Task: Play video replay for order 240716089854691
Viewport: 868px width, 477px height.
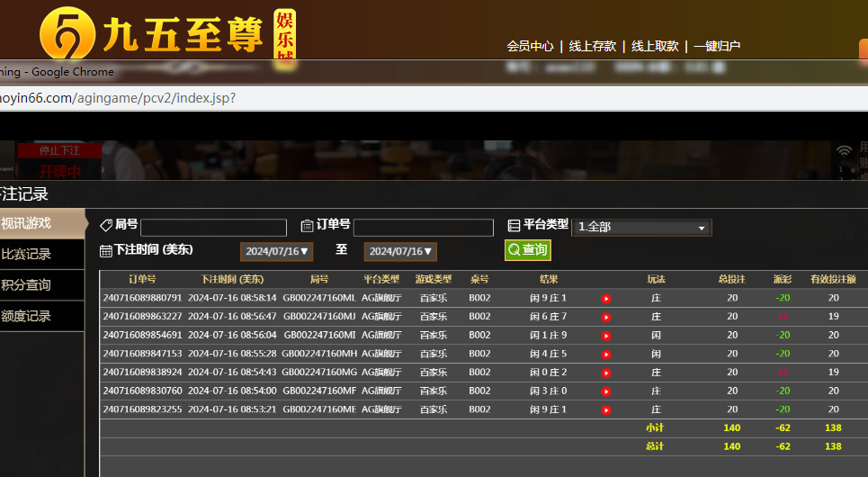Action: pos(606,336)
